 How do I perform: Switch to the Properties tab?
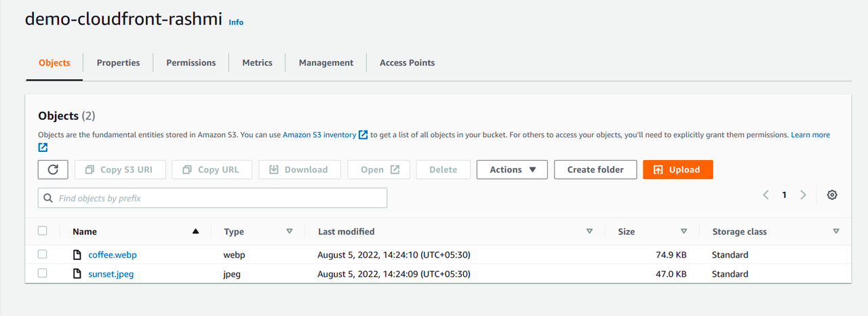118,62
